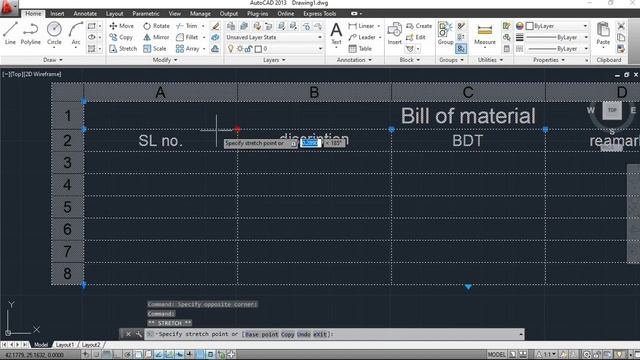Click the SL no. table cell
This screenshot has height=360, width=640.
click(160, 141)
